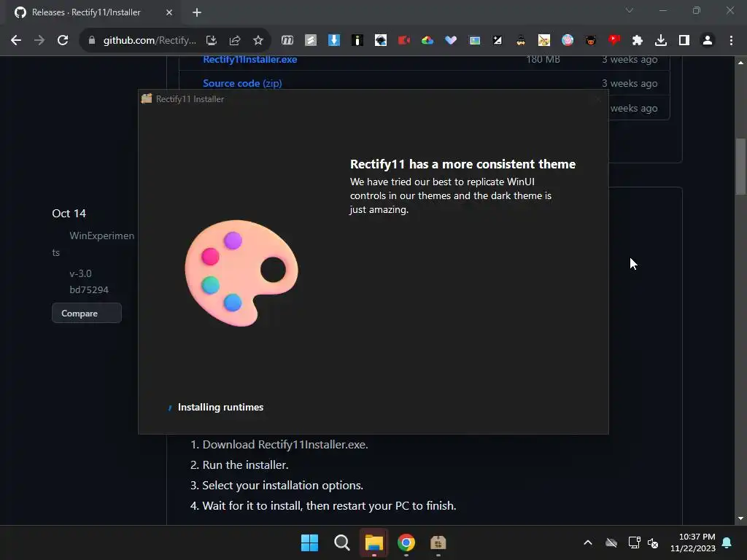Reload the GitHub releases page

(x=63, y=41)
